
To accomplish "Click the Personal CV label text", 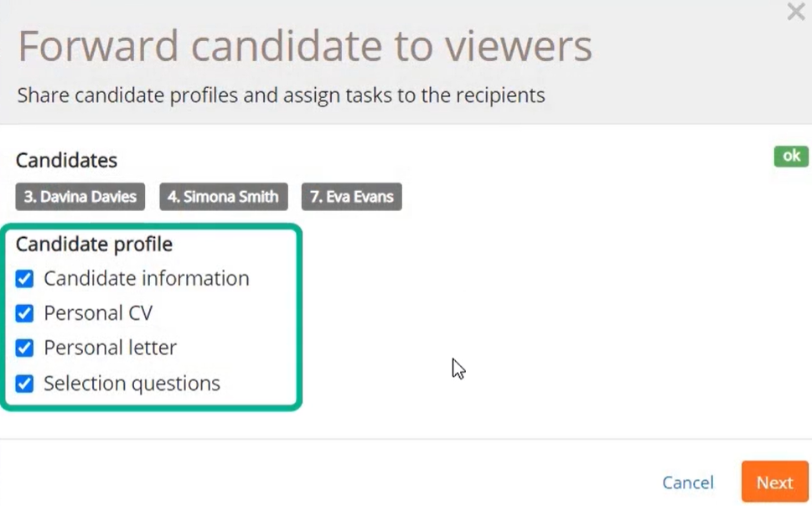I will (98, 313).
